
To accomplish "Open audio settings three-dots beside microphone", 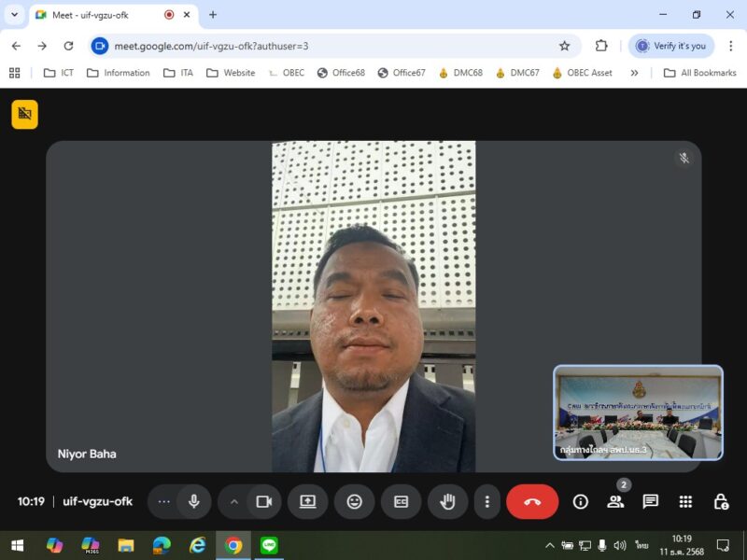I will click(x=164, y=501).
